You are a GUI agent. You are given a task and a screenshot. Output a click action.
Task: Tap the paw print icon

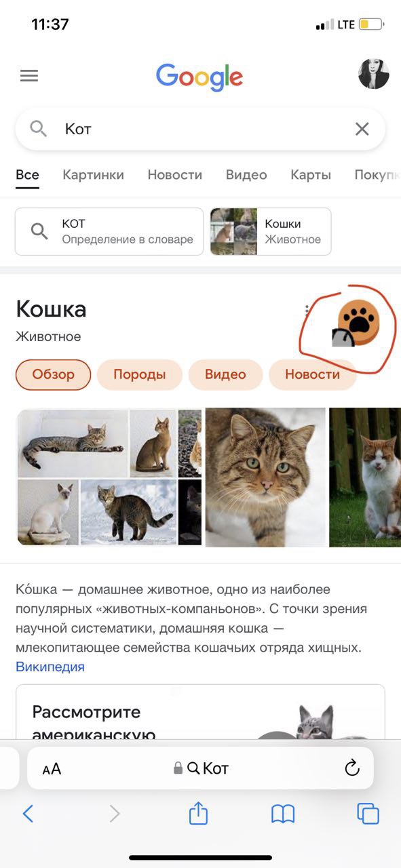click(358, 323)
